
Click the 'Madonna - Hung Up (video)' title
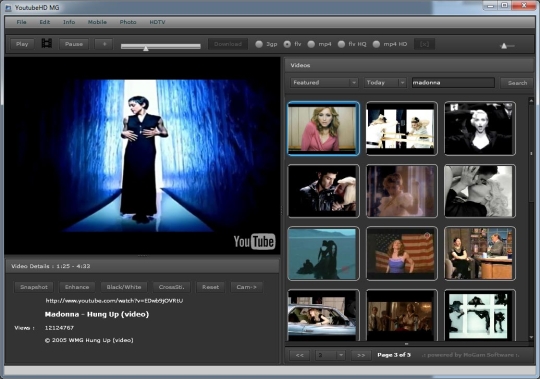(x=97, y=314)
